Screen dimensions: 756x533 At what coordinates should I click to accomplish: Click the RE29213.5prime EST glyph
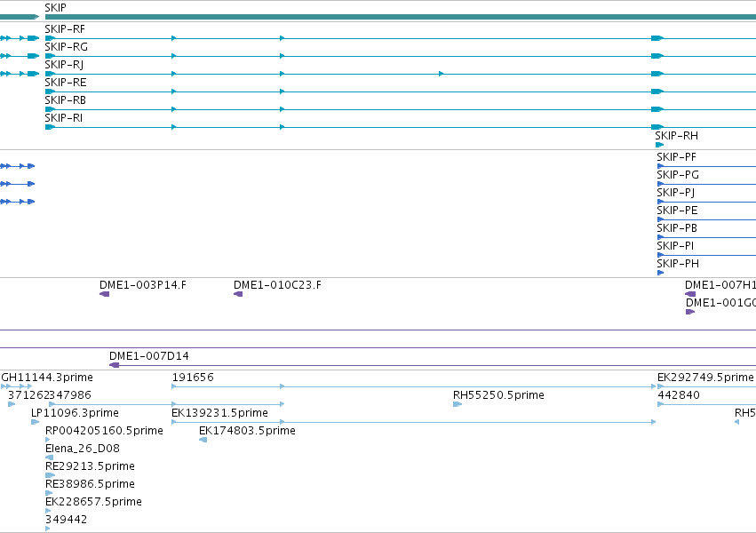tap(50, 475)
